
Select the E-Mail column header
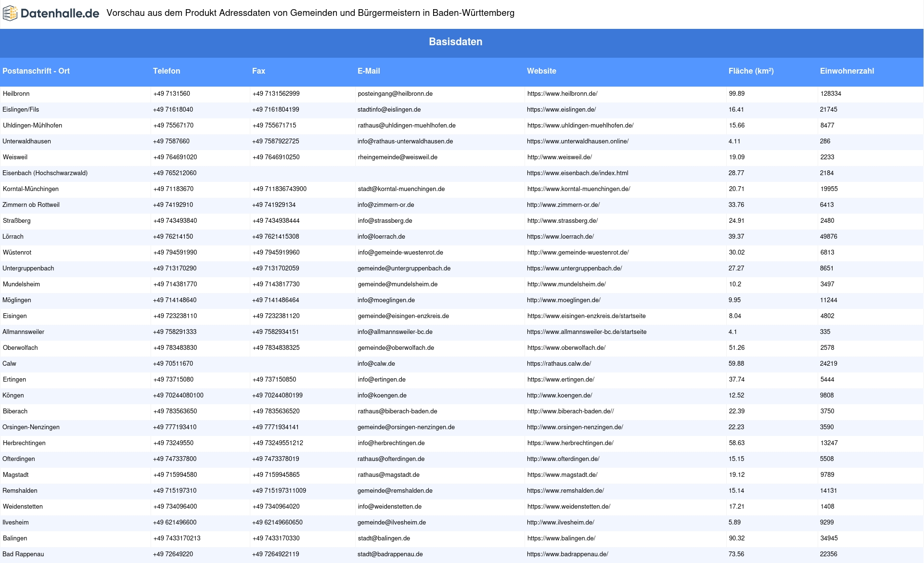click(x=369, y=71)
